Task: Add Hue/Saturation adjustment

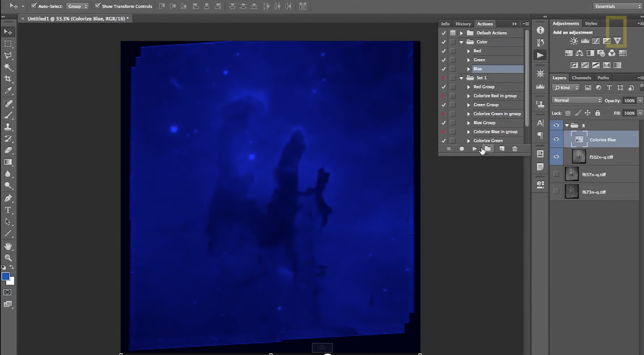Action: pos(569,53)
